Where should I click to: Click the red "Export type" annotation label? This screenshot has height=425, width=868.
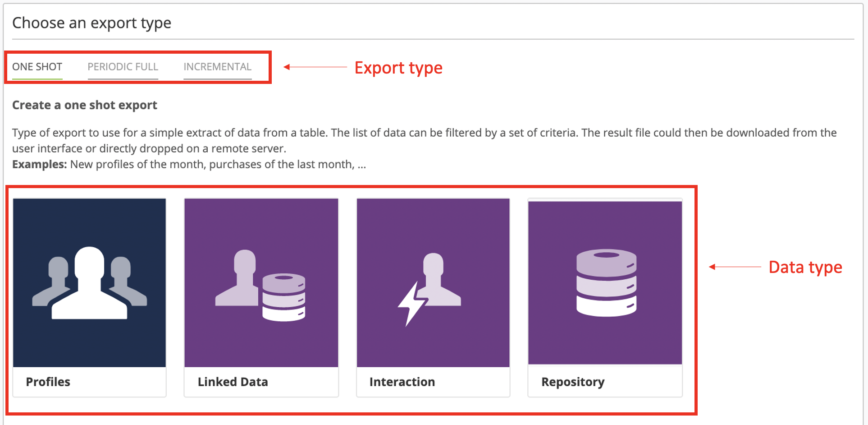[398, 68]
